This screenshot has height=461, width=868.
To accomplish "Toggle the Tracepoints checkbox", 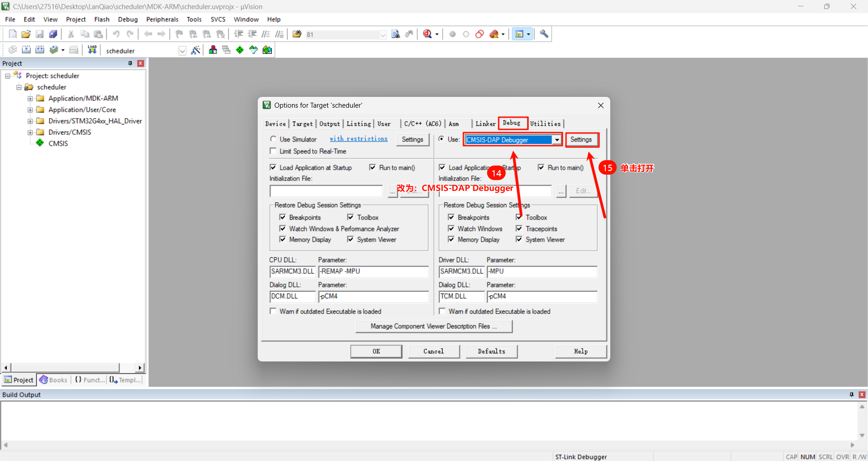I will tap(519, 228).
